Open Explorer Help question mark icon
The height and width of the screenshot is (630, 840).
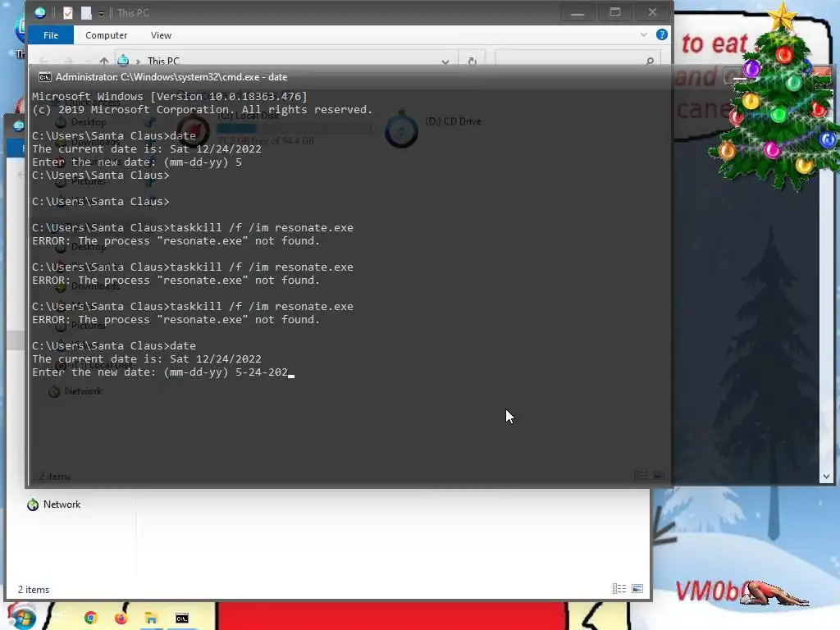[x=662, y=34]
